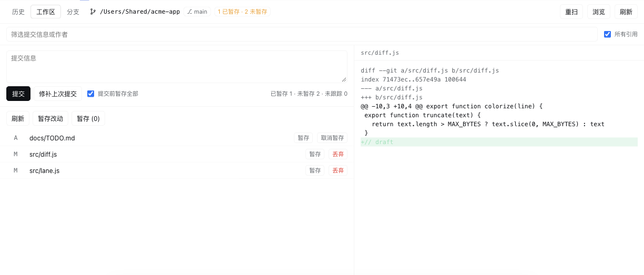
Task: Click 暂存 for src/diff.js
Action: click(x=315, y=154)
